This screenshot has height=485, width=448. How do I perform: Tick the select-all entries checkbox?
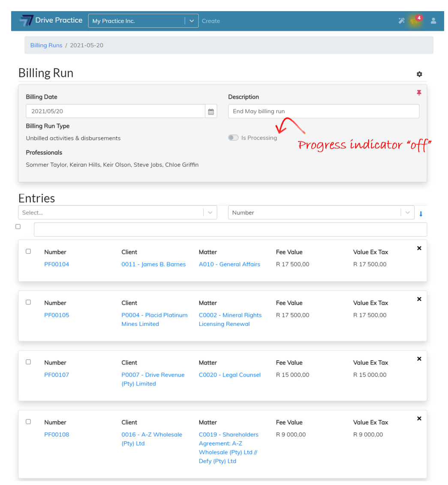pos(18,226)
